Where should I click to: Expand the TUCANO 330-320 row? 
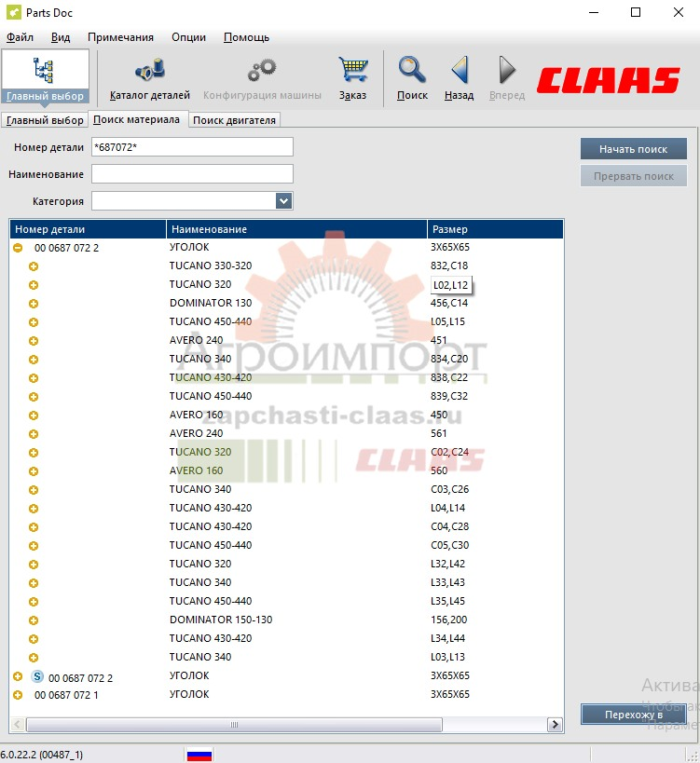[x=34, y=266]
